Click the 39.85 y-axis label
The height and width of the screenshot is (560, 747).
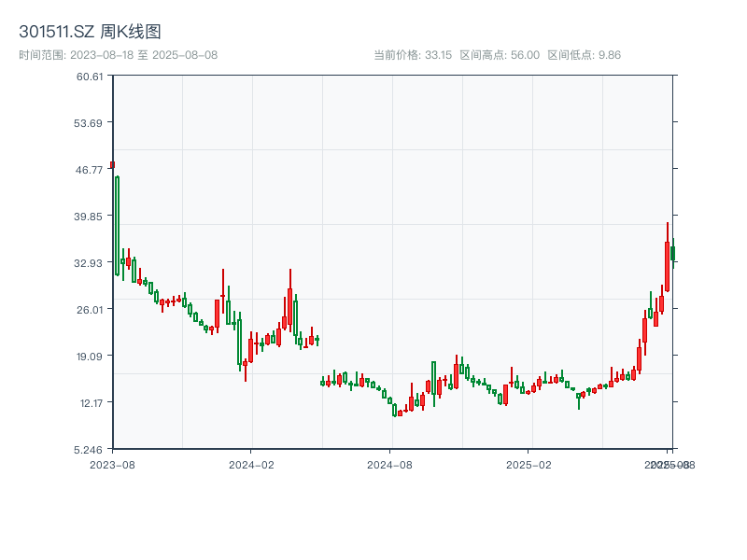click(x=90, y=217)
